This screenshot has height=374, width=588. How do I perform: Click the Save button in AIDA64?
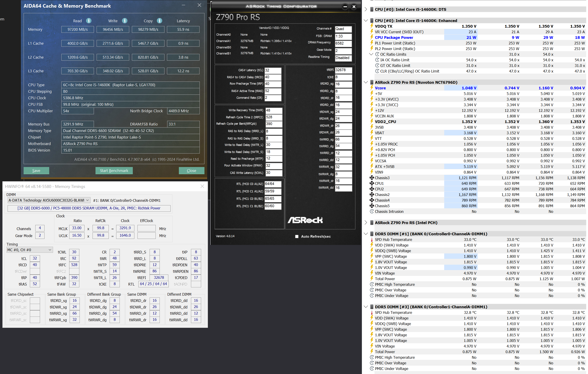point(36,171)
